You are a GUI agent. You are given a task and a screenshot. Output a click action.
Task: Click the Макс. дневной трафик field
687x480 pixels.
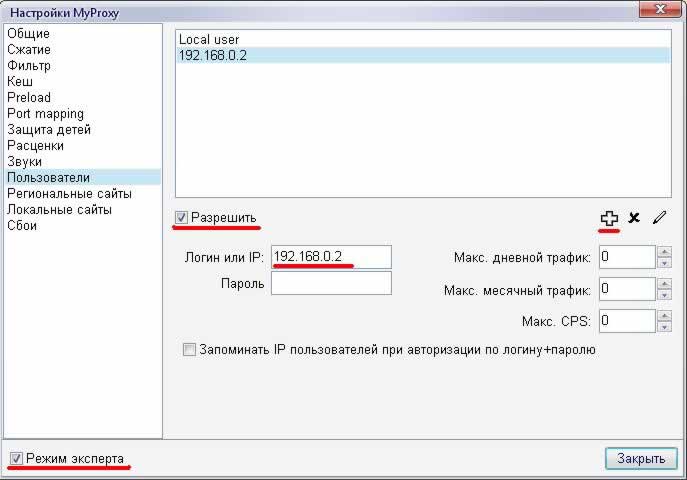click(x=627, y=257)
